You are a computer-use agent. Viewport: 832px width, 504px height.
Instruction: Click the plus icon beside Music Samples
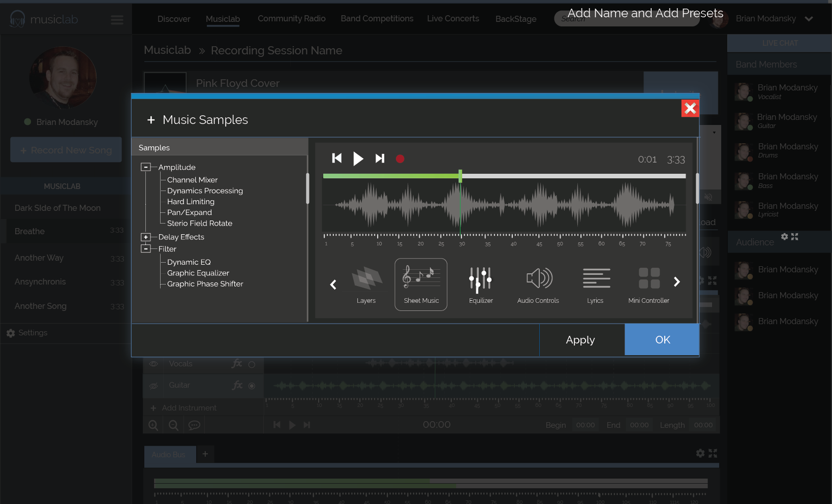[150, 120]
